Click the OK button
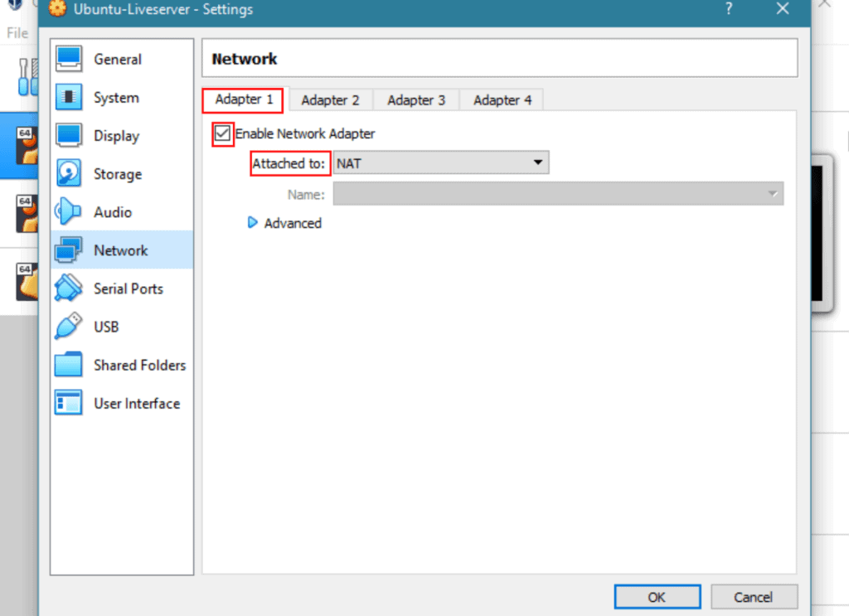 tap(657, 596)
